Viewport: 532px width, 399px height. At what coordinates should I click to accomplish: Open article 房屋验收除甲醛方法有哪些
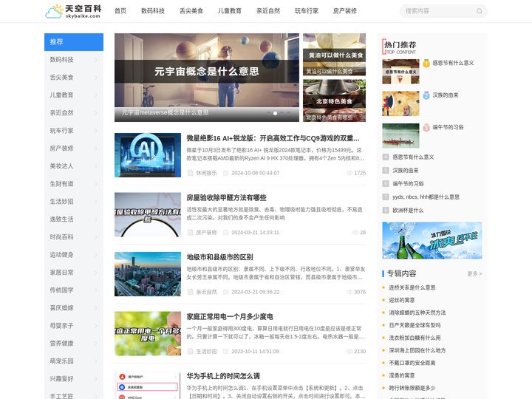[226, 197]
